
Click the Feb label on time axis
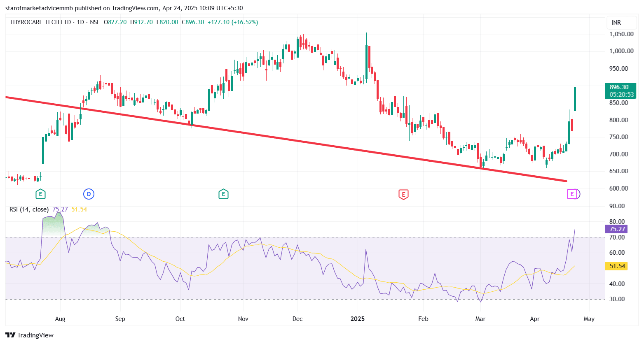point(423,319)
